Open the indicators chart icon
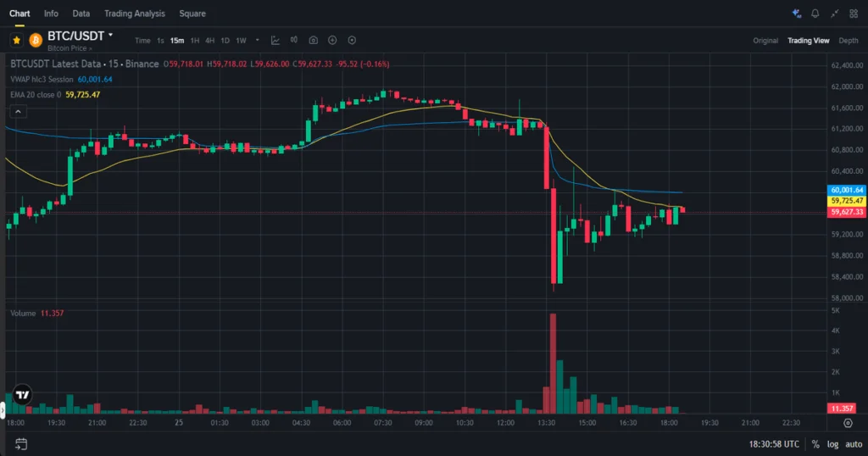Screen dimensions: 868x456 275,41
